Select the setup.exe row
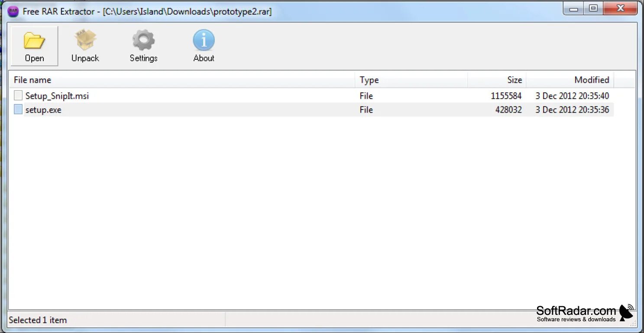This screenshot has height=333, width=644. [43, 110]
